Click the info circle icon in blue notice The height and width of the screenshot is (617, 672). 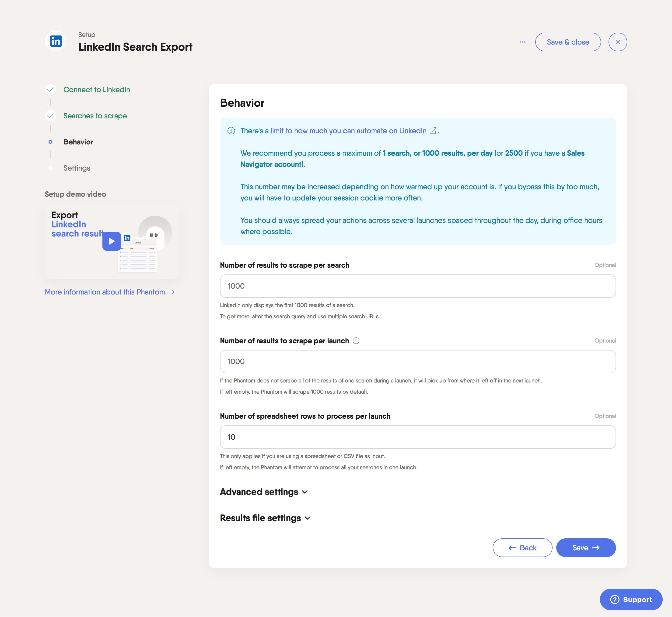click(231, 131)
